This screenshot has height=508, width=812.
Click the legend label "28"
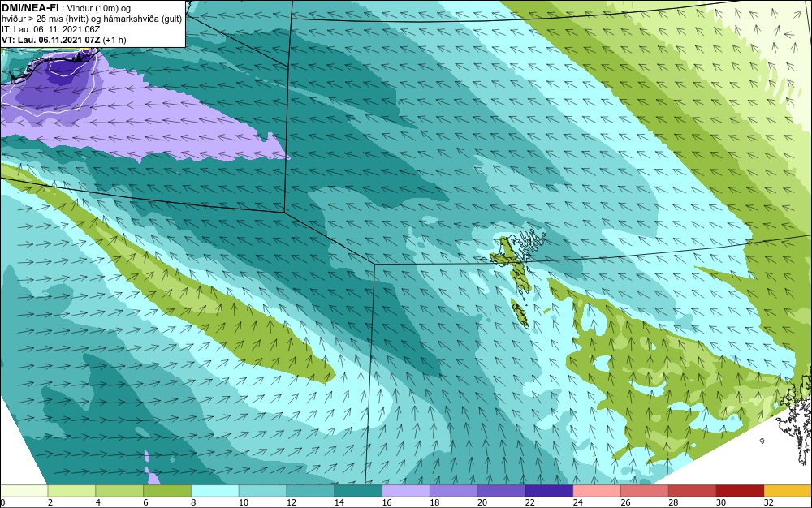coord(673,502)
